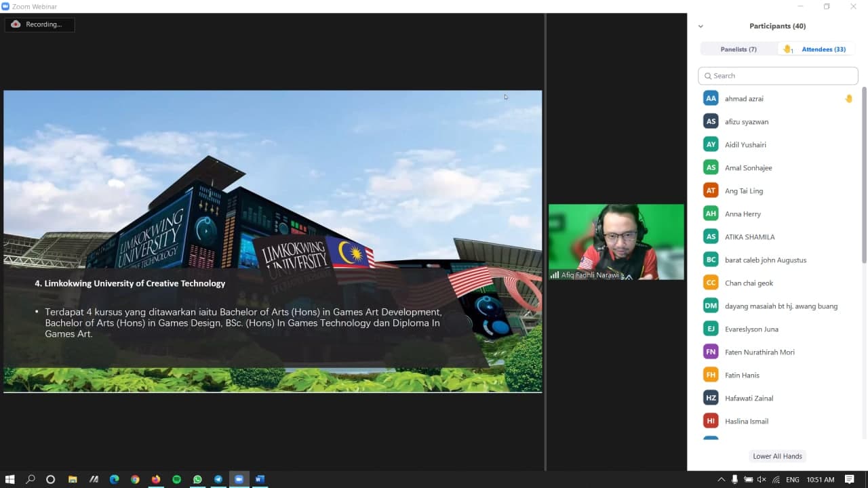The image size is (868, 488).
Task: Open the Windows notification center
Action: (849, 479)
